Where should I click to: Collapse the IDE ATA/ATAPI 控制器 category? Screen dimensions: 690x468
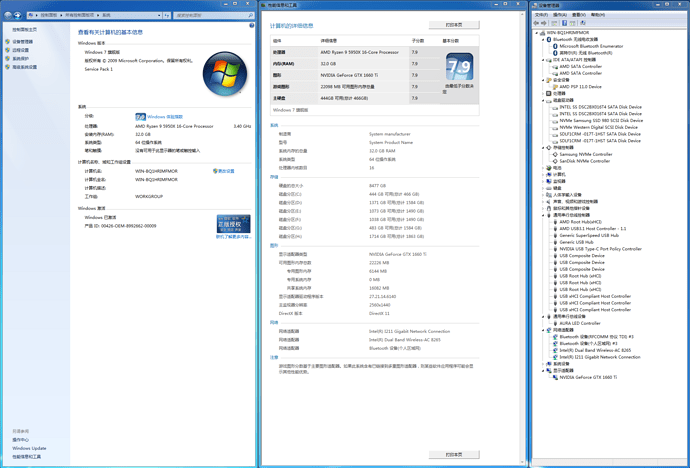(543, 59)
